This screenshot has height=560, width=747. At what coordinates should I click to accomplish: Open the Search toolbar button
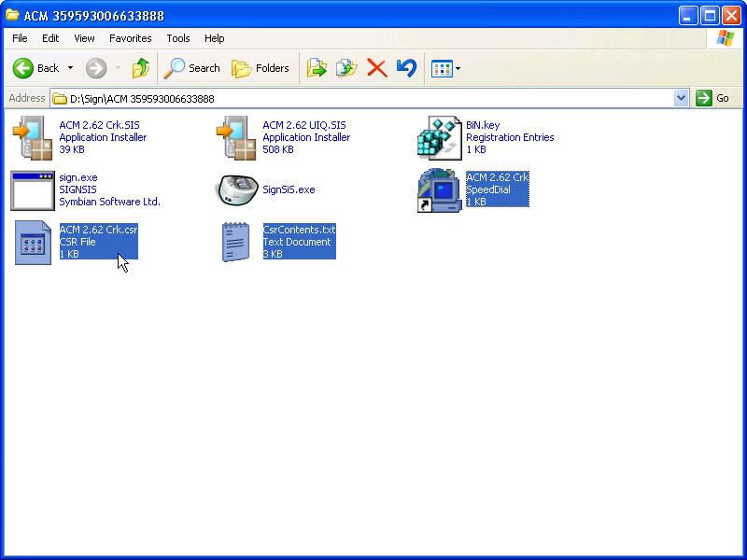192,68
